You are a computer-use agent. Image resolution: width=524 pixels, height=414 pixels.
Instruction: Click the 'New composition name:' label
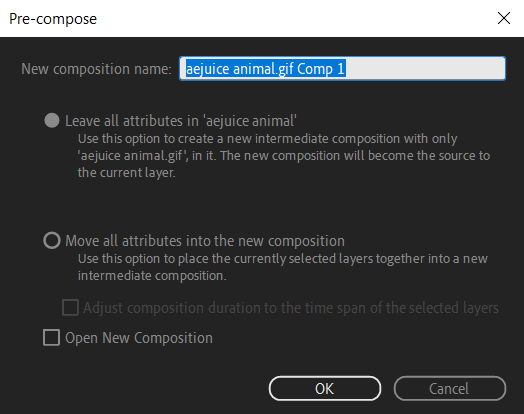96,69
